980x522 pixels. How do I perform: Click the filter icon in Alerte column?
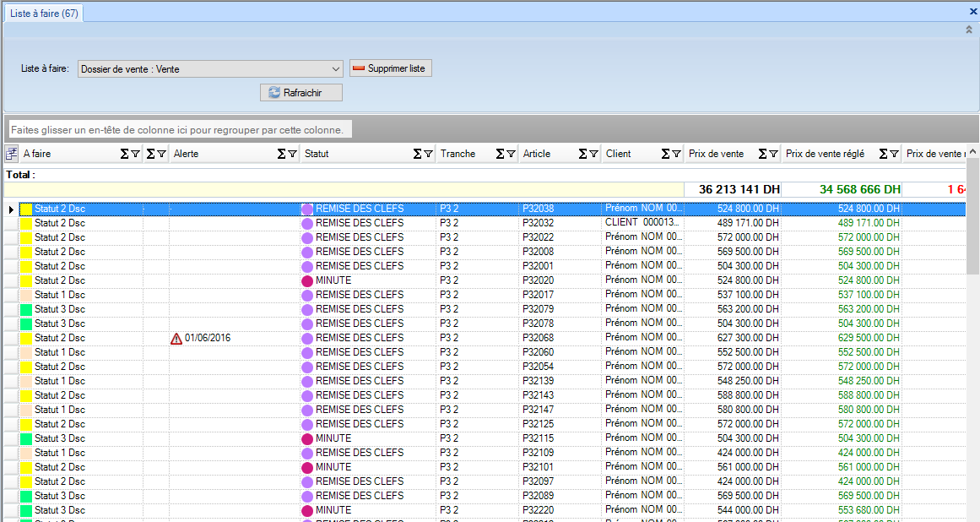click(293, 154)
